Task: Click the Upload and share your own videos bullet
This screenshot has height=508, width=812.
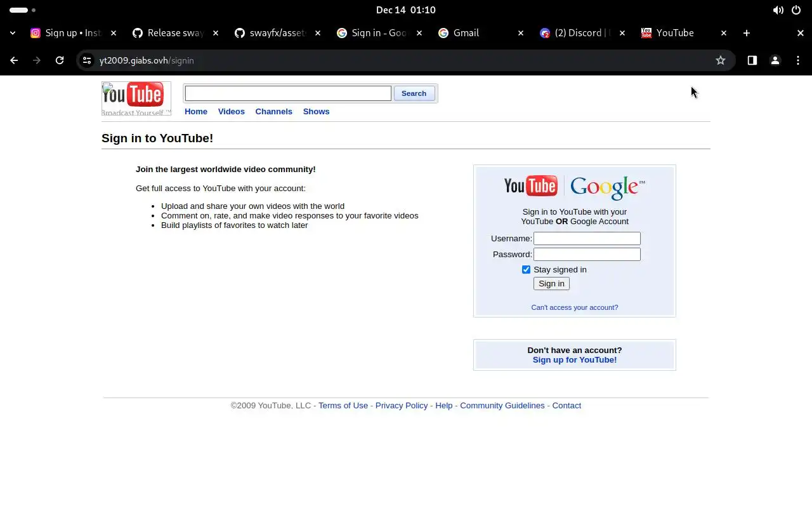Action: [252, 206]
